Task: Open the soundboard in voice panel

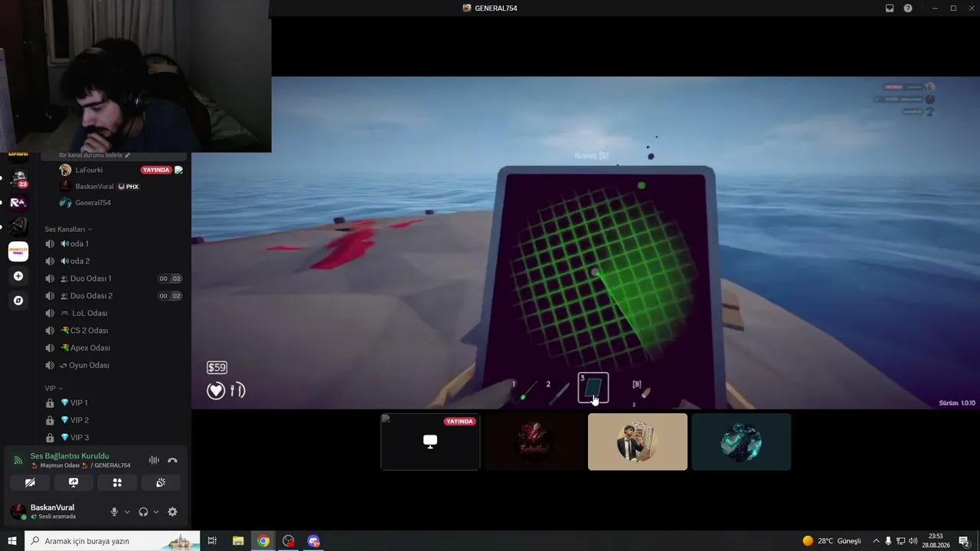Action: (161, 483)
